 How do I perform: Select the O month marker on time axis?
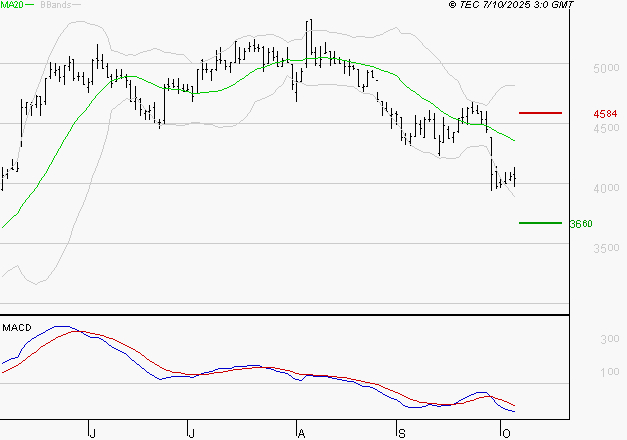[505, 432]
